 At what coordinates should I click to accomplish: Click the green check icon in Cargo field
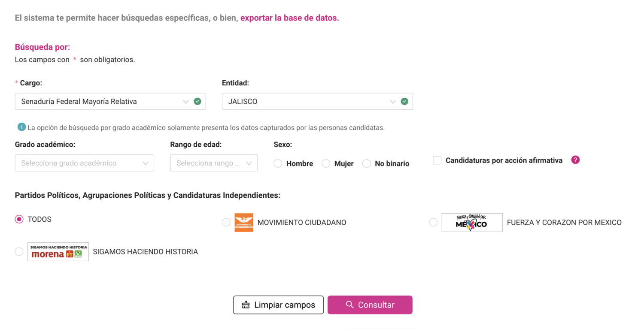pos(197,102)
